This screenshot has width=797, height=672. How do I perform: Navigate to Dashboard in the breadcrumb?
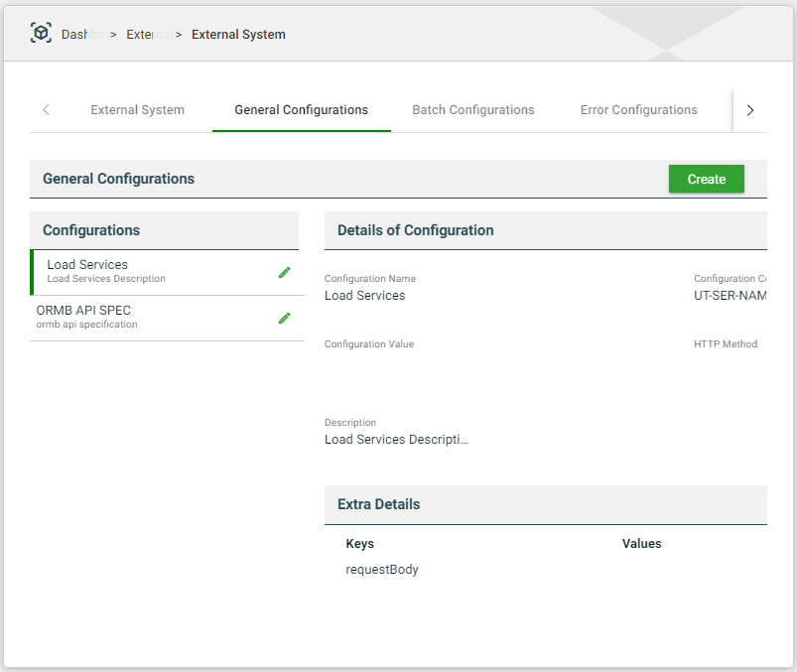point(83,35)
